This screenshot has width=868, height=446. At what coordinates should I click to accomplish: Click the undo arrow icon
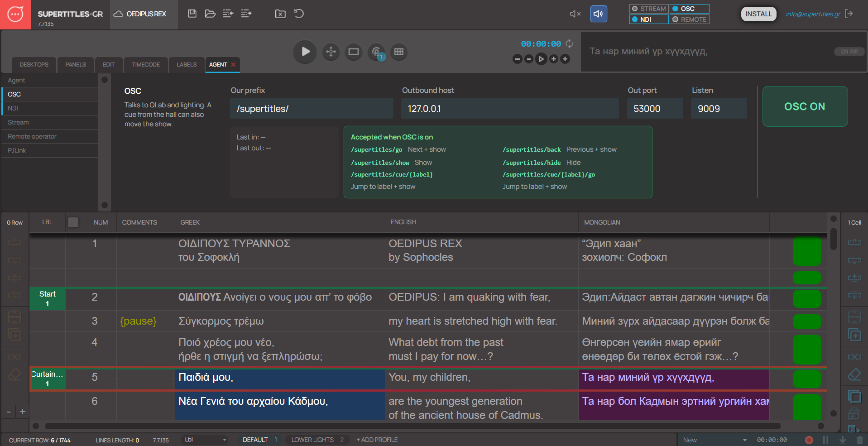click(x=299, y=14)
